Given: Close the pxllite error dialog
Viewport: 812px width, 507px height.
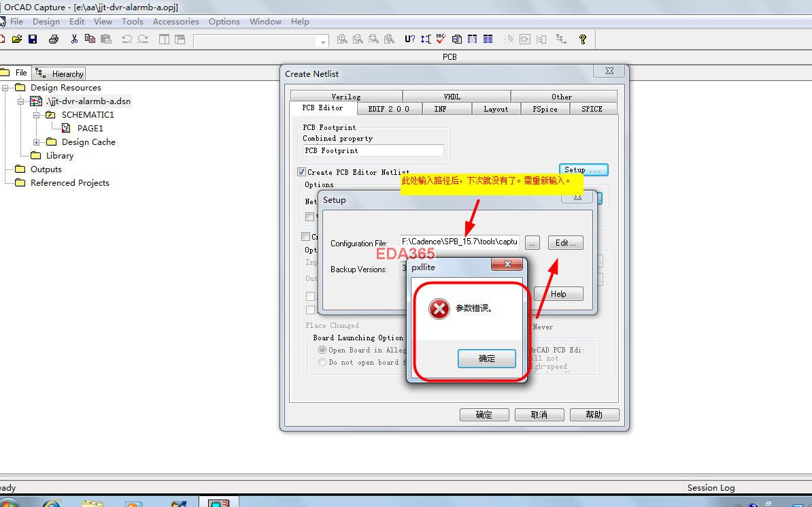Looking at the screenshot, I should pyautogui.click(x=507, y=264).
